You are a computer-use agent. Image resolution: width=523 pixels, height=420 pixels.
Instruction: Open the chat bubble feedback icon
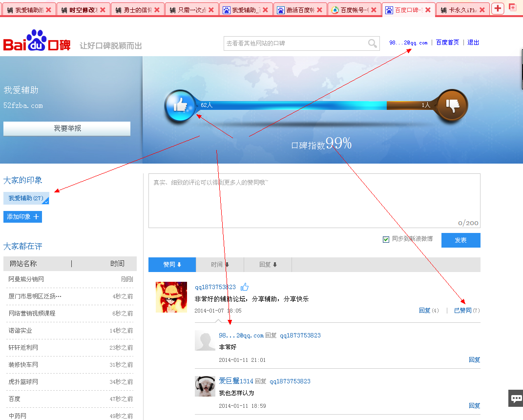pyautogui.click(x=516, y=399)
